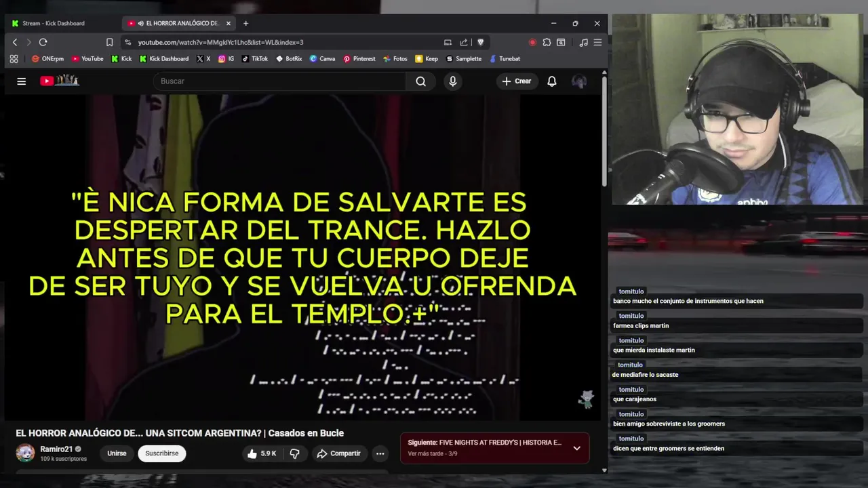Image resolution: width=868 pixels, height=488 pixels.
Task: Go forward in browser history
Action: (28, 42)
